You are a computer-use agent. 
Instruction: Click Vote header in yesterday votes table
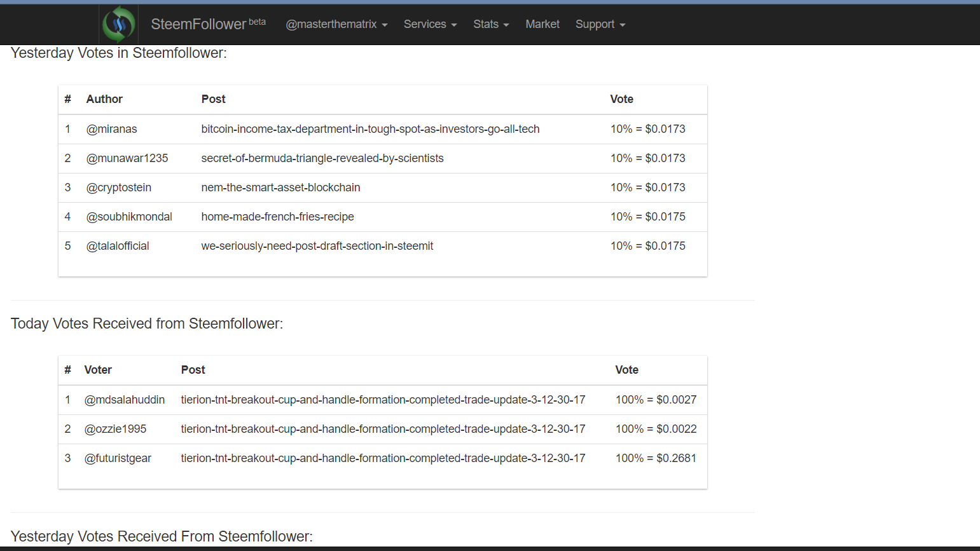click(622, 99)
